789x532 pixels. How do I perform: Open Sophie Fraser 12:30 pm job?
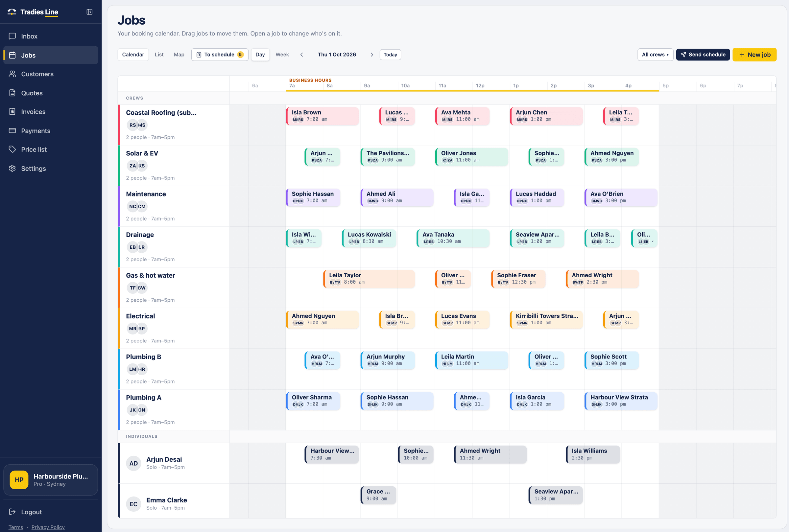pyautogui.click(x=518, y=279)
